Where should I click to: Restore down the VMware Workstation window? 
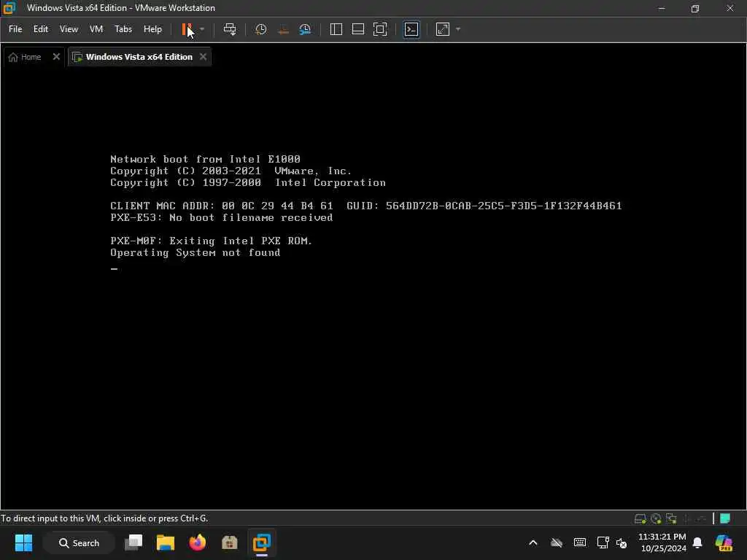pos(695,8)
